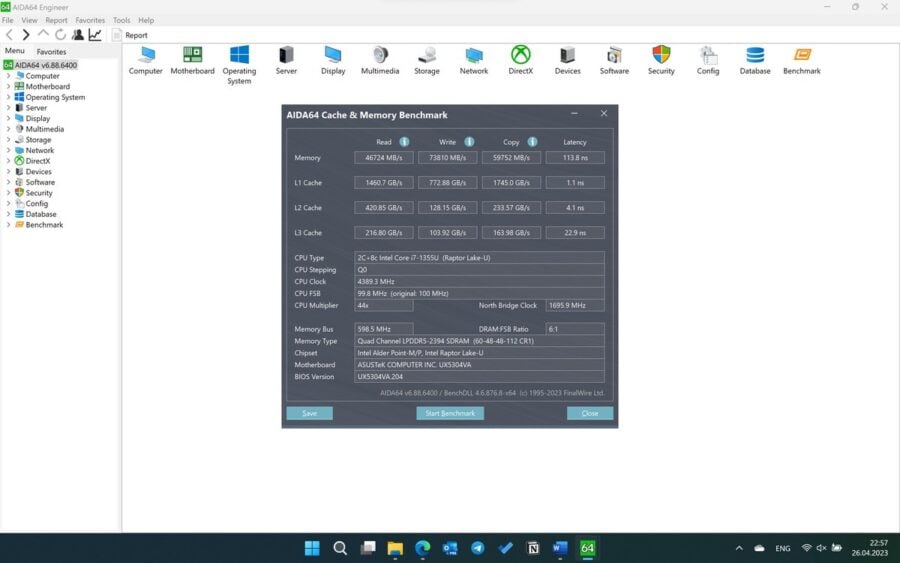Image resolution: width=900 pixels, height=563 pixels.
Task: Open Windows Search on taskbar
Action: click(x=340, y=548)
